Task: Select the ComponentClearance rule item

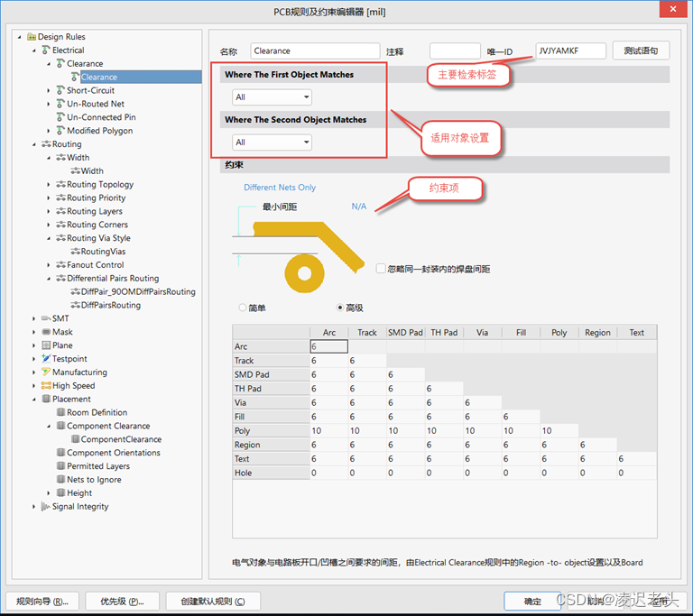Action: [121, 439]
